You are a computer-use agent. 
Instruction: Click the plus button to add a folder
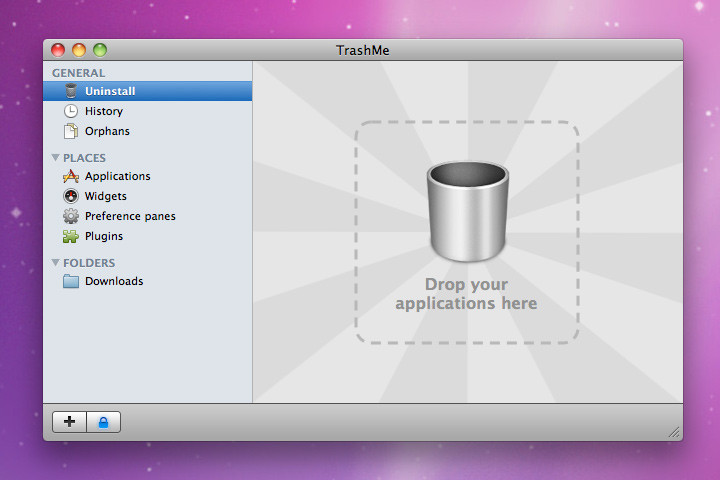(69, 422)
